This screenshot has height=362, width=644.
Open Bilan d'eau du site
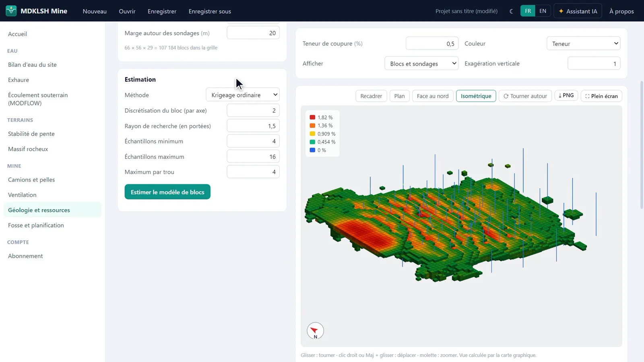pos(52,64)
